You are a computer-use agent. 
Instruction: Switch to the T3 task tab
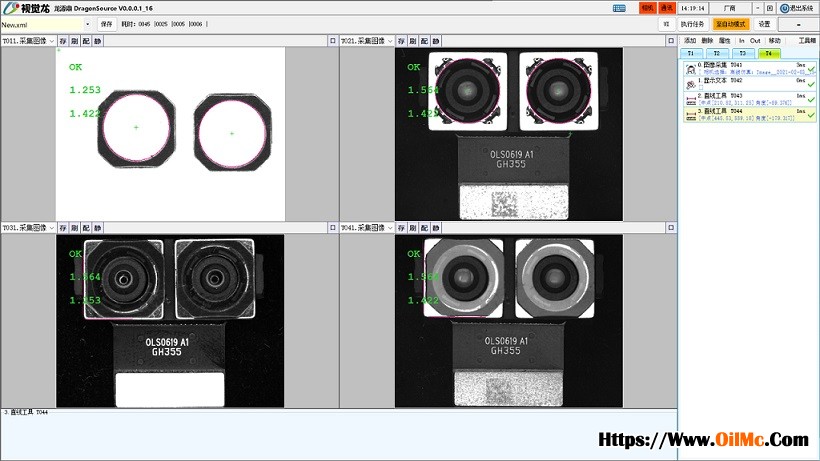coord(743,53)
